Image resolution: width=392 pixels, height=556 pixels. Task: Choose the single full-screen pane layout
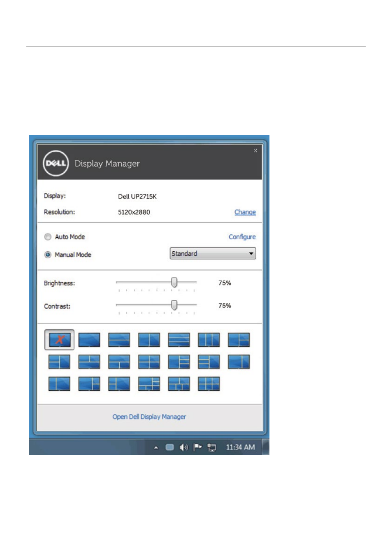(x=89, y=340)
